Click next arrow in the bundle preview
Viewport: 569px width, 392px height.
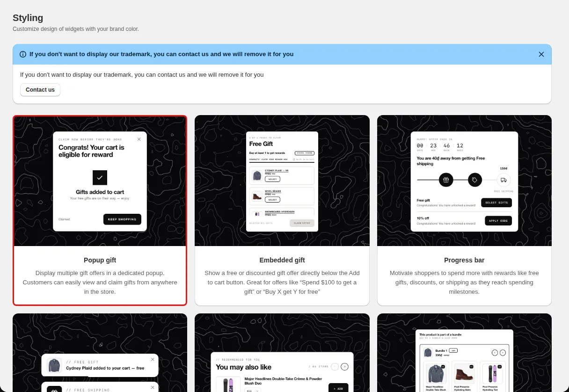point(503,353)
